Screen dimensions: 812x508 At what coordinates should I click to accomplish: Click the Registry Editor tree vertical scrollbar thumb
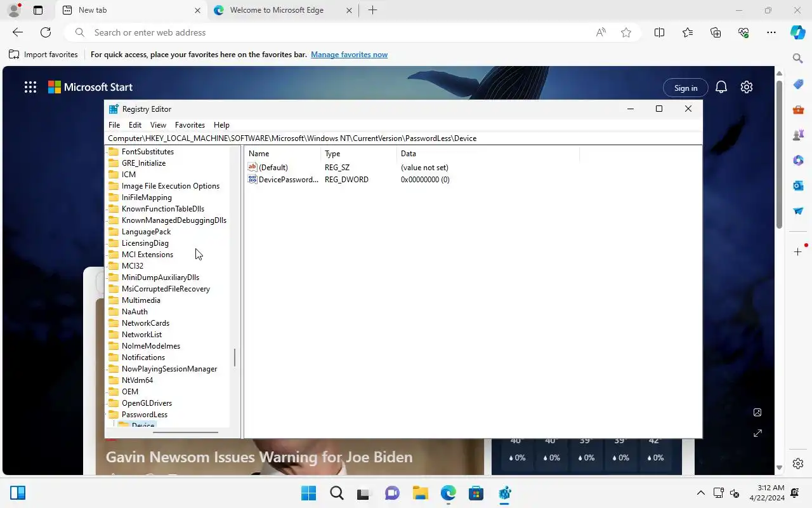point(235,358)
